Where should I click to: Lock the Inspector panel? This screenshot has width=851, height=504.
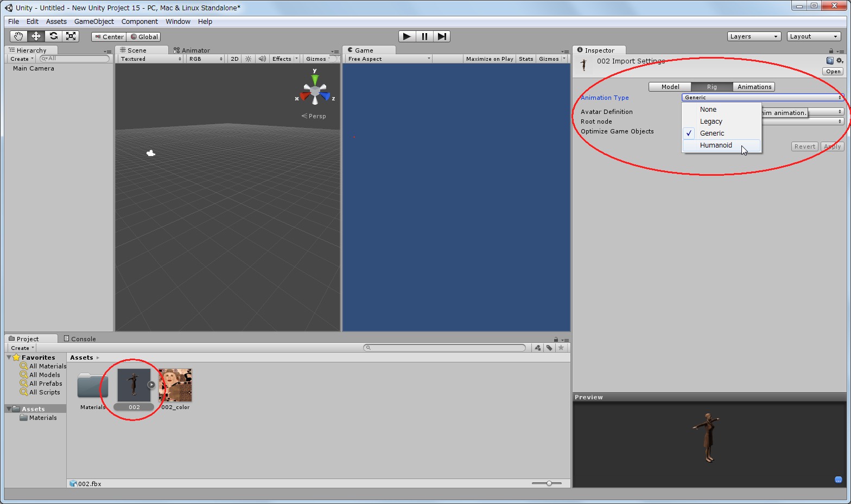tap(831, 51)
